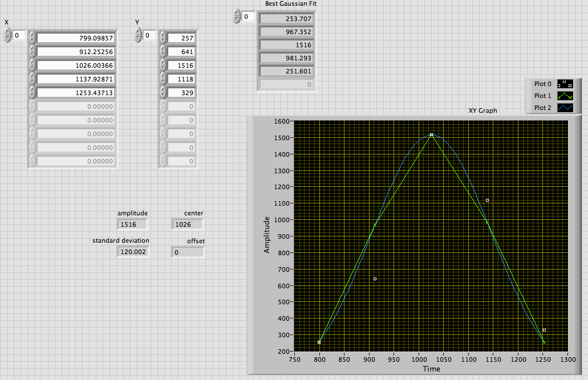Select the X field containing 912.25256
Image resolution: width=588 pixels, height=380 pixels.
(x=76, y=52)
